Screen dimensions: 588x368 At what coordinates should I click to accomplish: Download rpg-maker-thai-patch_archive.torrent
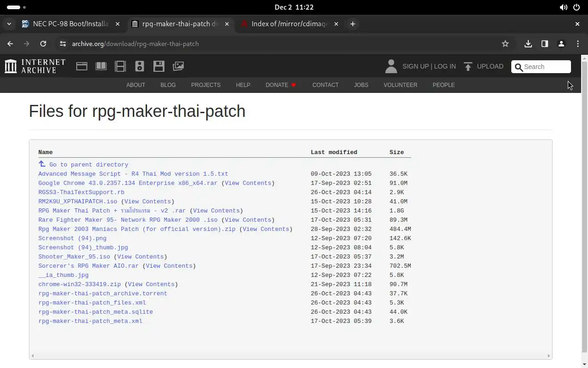click(102, 293)
